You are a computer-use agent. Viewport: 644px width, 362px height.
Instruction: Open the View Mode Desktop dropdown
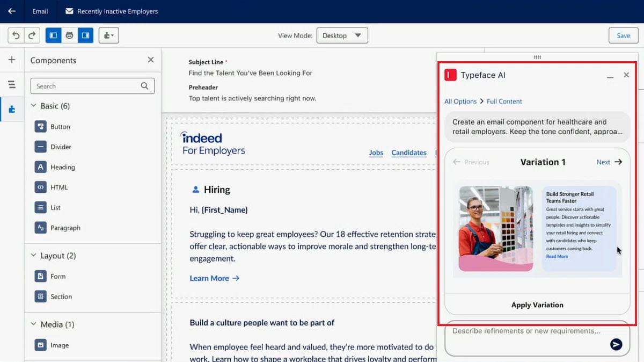[x=342, y=35]
